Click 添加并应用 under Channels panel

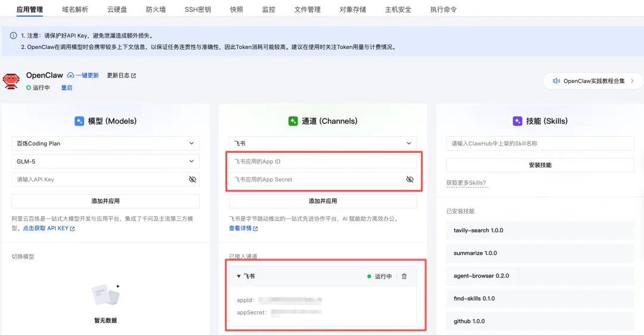(323, 201)
